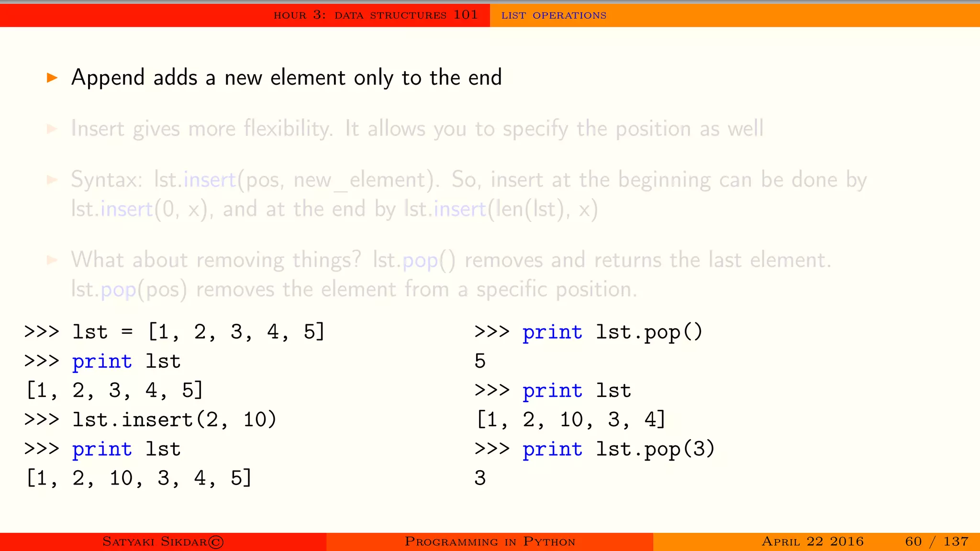This screenshot has height=551, width=980.
Task: Click bullet text 'Append adds a new element only to the end'
Action: tap(287, 77)
